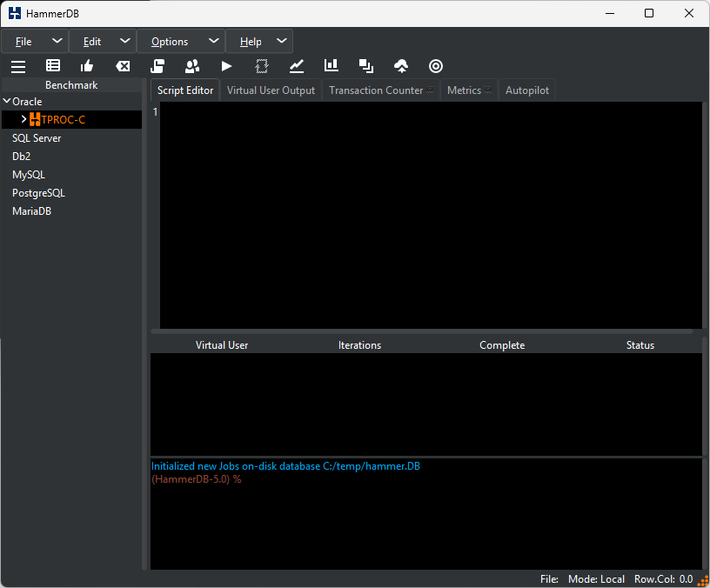
Task: Switch to the Transaction Counter tab
Action: [x=381, y=90]
